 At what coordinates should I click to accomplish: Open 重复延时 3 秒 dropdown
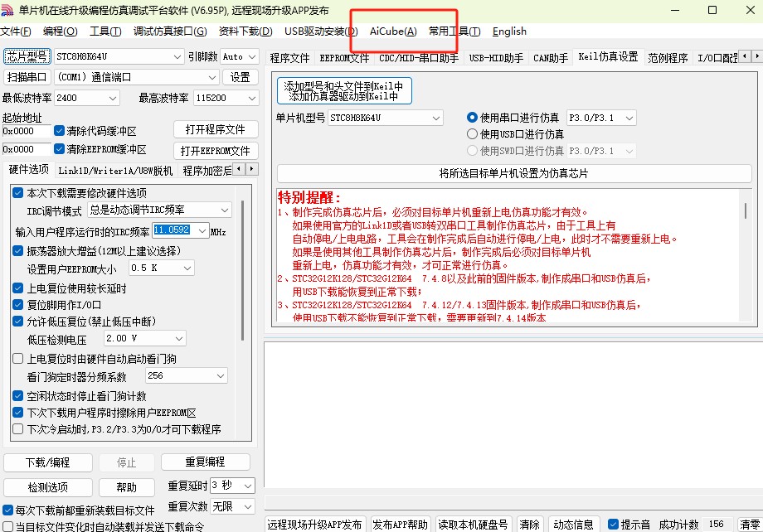pyautogui.click(x=232, y=486)
